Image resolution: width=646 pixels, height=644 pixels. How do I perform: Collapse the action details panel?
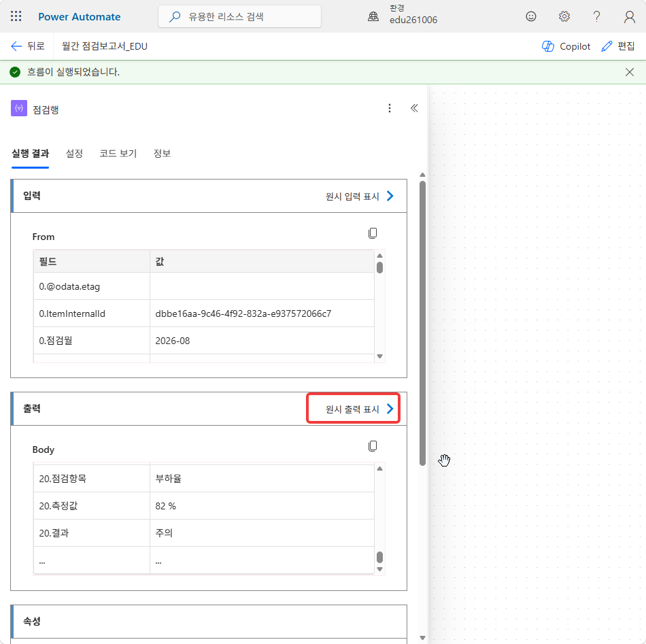point(414,108)
